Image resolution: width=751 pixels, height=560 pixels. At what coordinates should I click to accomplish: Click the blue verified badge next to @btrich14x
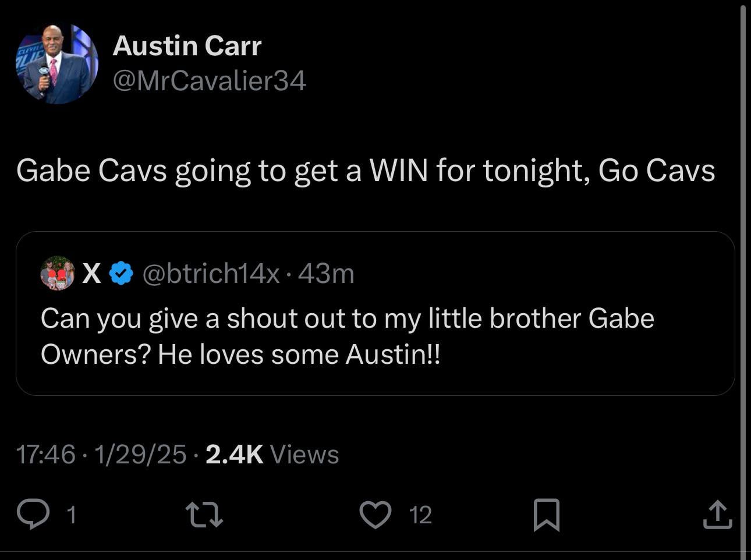[121, 272]
